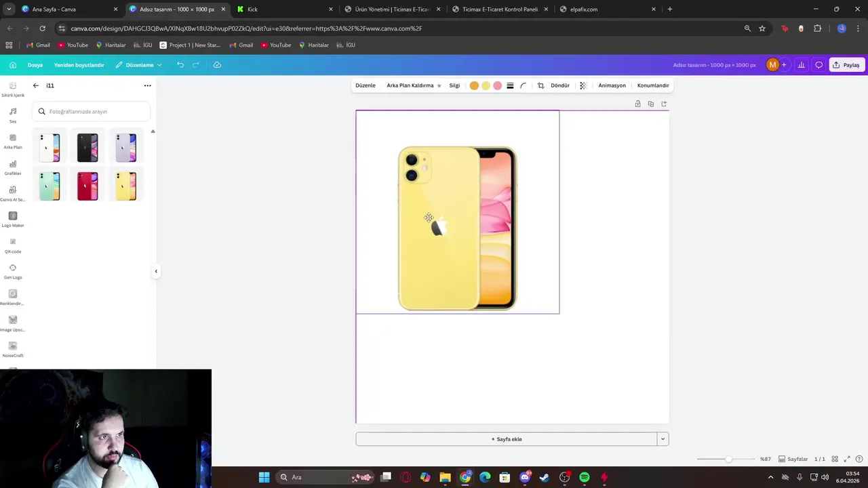Image resolution: width=868 pixels, height=488 pixels.
Task: Show hidden system tray icons
Action: point(770,477)
